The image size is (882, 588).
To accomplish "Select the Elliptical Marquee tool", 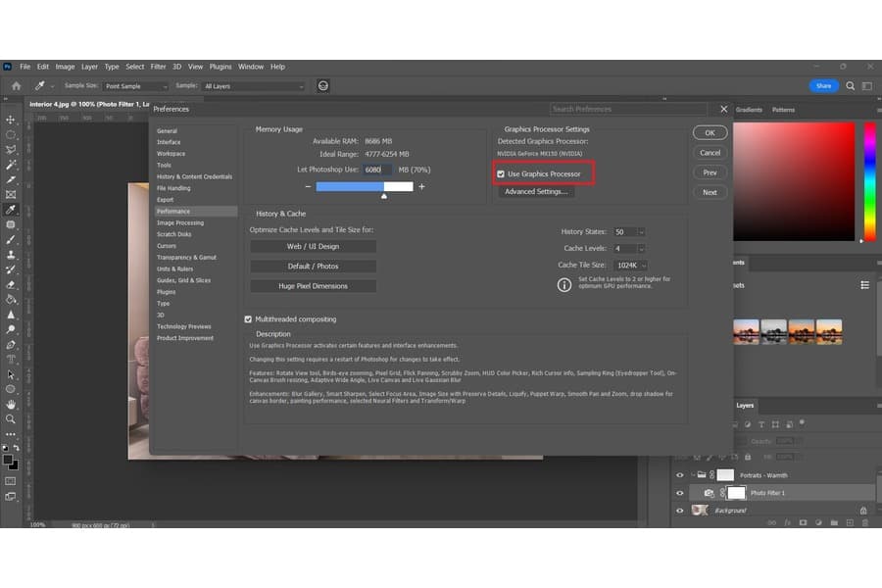I will pos(11,134).
